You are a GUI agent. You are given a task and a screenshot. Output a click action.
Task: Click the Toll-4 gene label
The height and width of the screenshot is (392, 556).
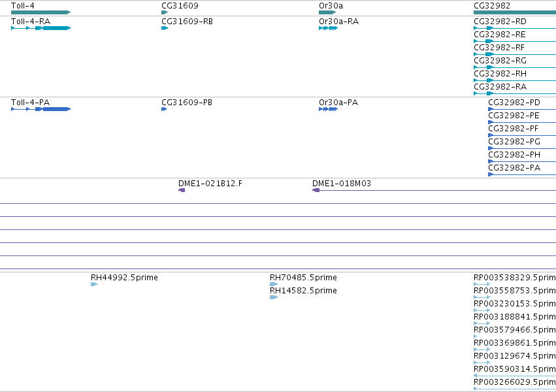pos(23,6)
